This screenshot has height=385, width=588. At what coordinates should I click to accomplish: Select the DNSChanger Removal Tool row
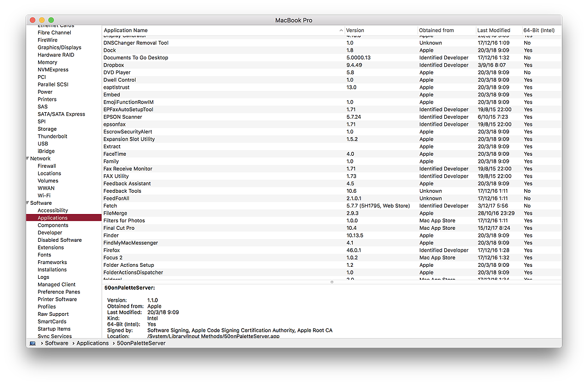[x=332, y=43]
